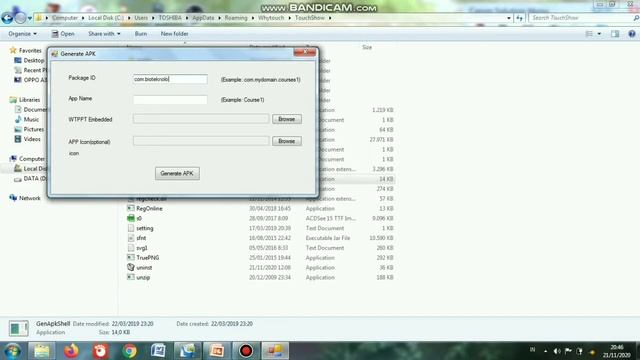Open Music library in navigation pane
640x360 pixels.
31,119
